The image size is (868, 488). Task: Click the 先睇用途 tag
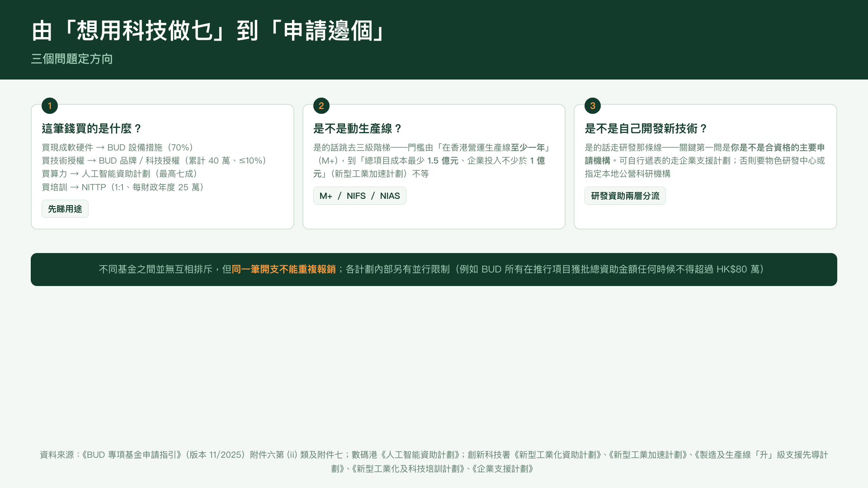(x=65, y=209)
